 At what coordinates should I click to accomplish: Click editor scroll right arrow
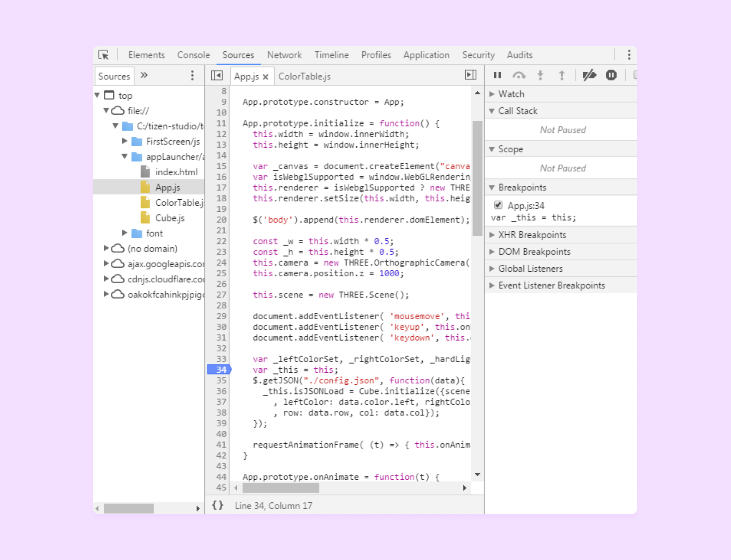tap(465, 488)
